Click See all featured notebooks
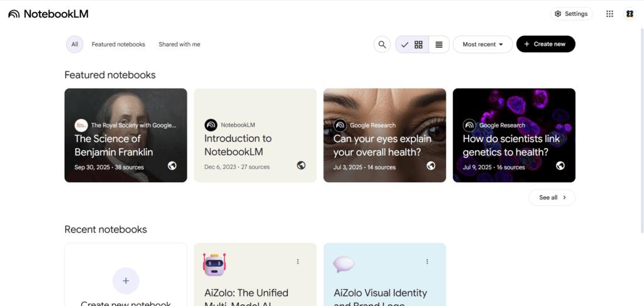The image size is (644, 306). [x=552, y=198]
